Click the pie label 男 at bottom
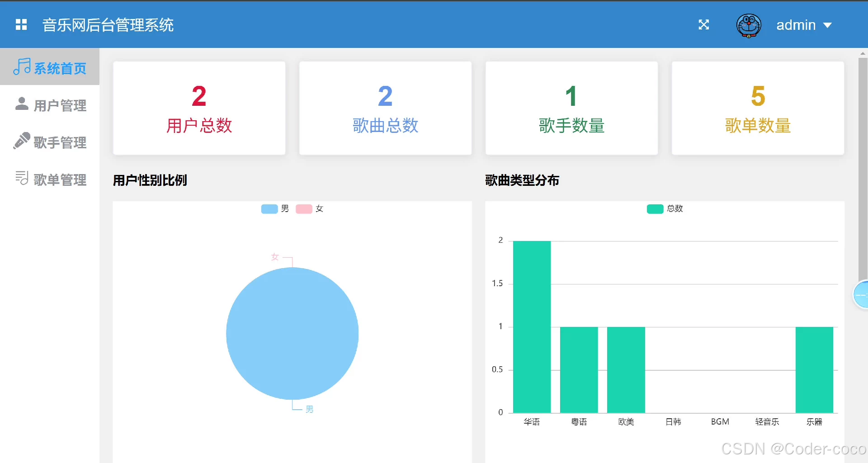 click(x=309, y=409)
